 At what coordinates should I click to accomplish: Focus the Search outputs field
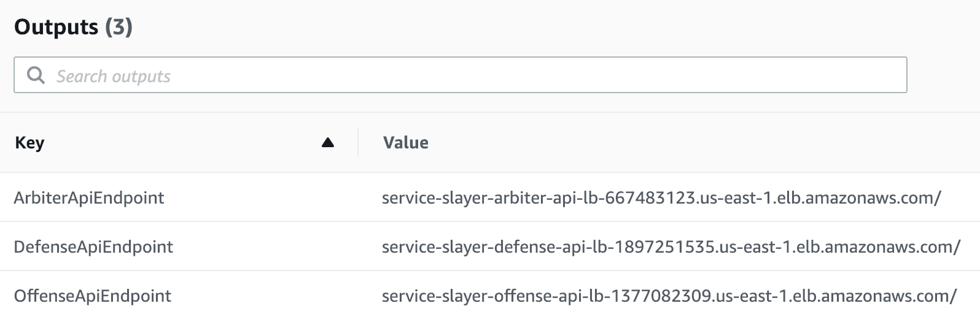pyautogui.click(x=461, y=75)
